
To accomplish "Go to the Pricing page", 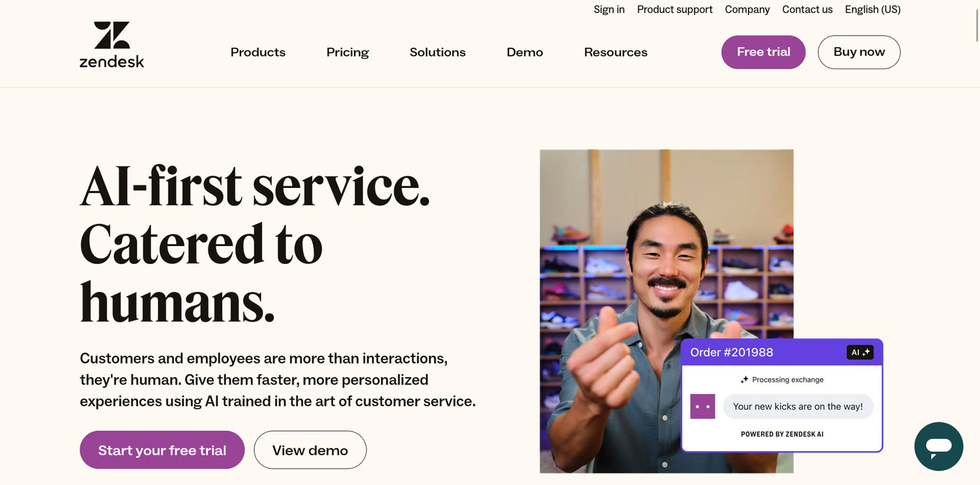I will 348,52.
